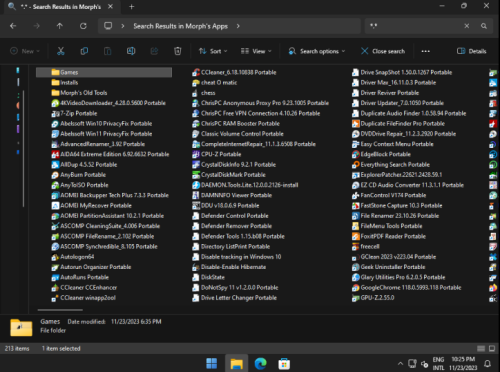This screenshot has width=500, height=372.
Task: Clear the search box text
Action: (x=467, y=26)
